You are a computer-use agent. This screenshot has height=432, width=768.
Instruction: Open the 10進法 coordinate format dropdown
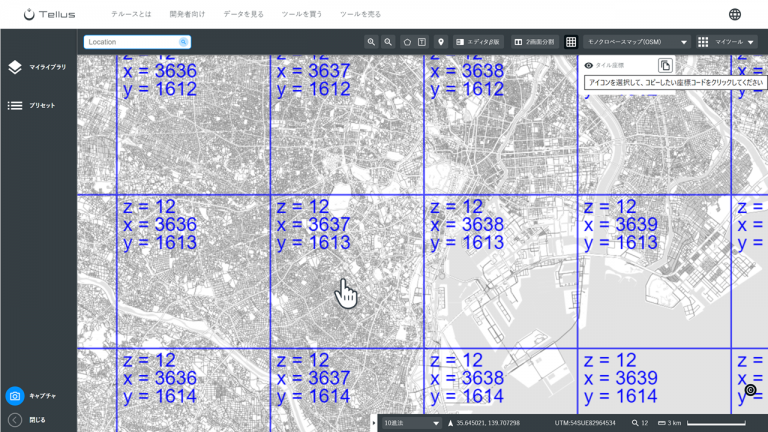point(411,423)
